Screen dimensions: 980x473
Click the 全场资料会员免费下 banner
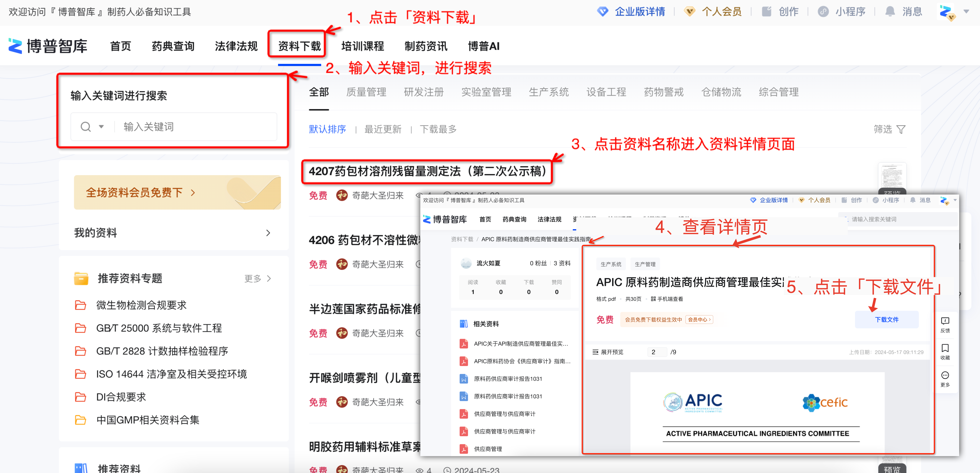coord(177,192)
